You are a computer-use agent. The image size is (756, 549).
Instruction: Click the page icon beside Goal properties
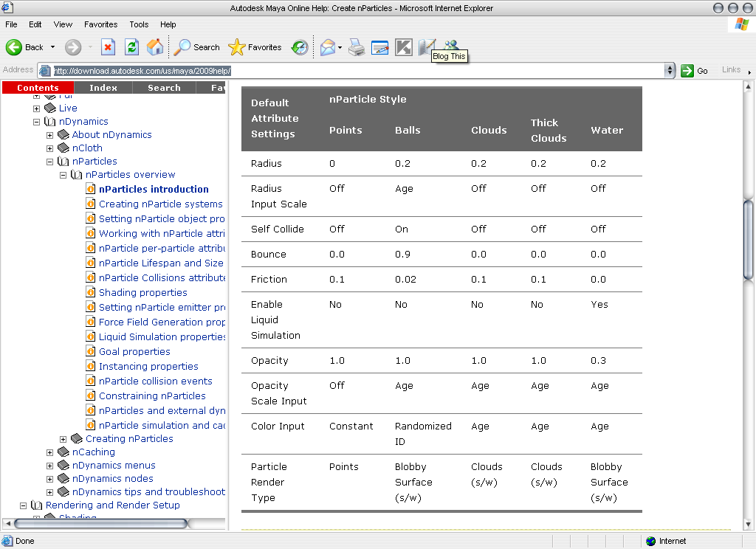pos(91,351)
